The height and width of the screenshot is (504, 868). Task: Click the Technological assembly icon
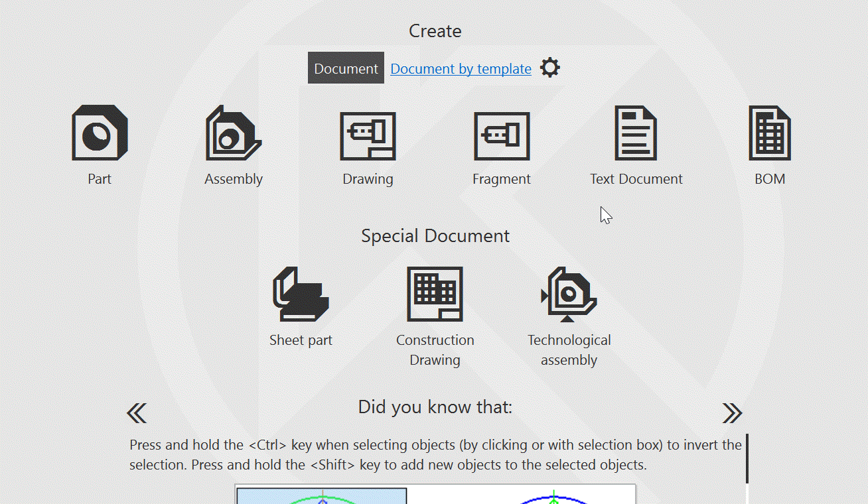tap(569, 294)
